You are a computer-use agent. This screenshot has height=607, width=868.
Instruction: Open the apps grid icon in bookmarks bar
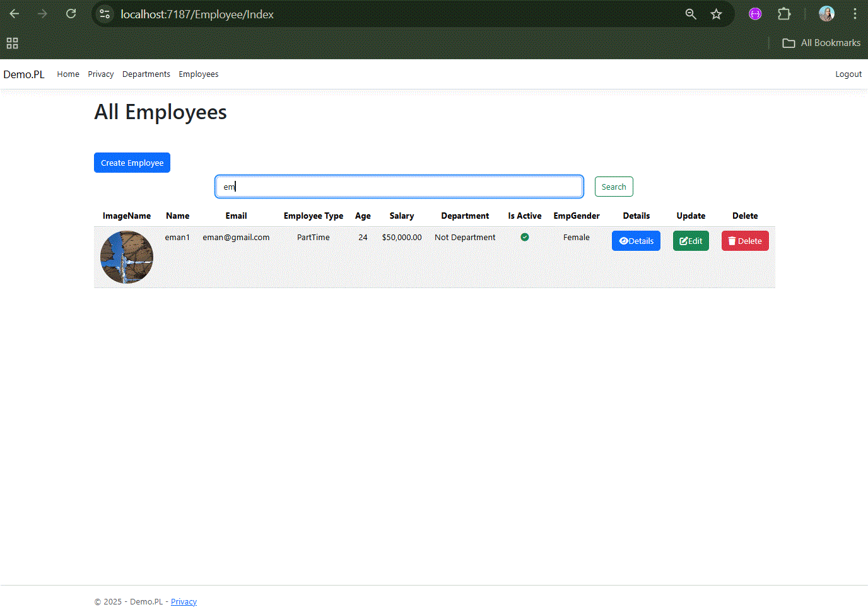pyautogui.click(x=12, y=43)
